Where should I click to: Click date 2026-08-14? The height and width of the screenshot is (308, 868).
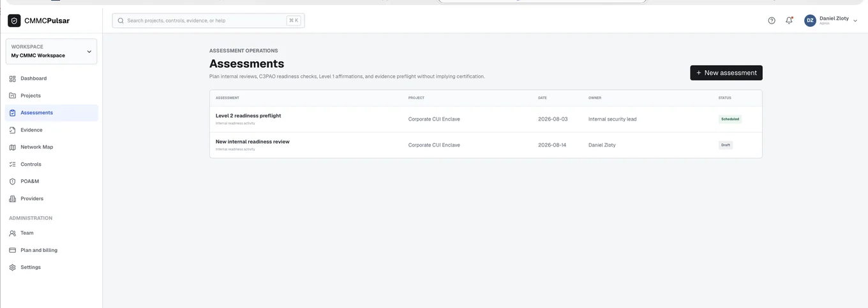click(x=552, y=145)
